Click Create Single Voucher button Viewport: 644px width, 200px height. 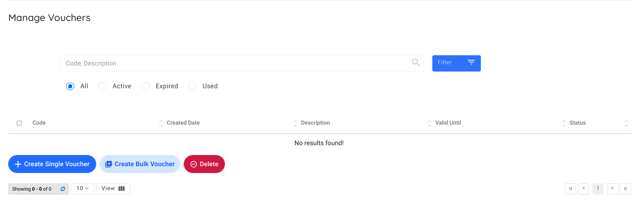point(52,164)
